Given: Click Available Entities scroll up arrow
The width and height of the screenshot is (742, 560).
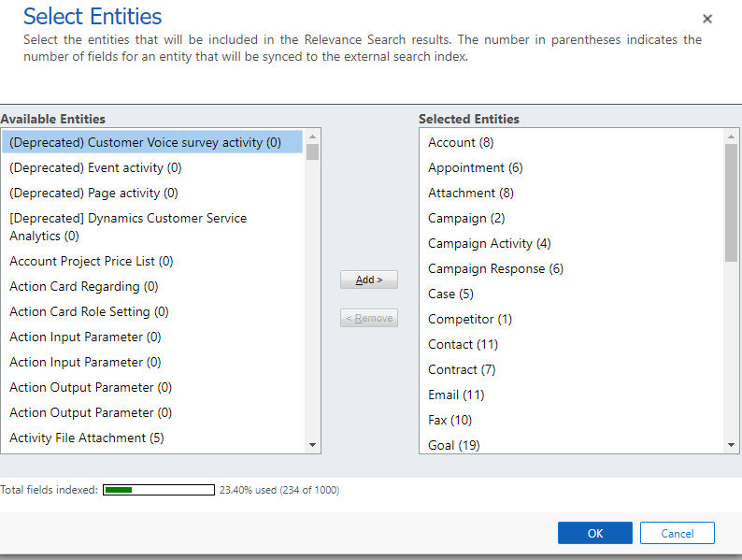Looking at the screenshot, I should click(312, 136).
